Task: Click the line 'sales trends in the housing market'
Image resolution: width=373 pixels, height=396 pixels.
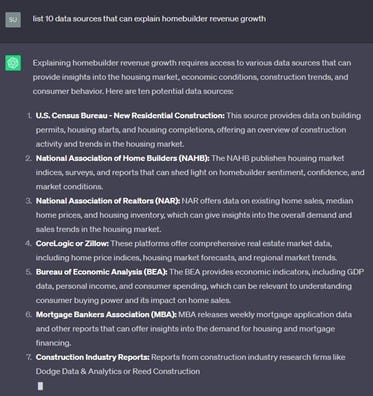Action: 98,229
